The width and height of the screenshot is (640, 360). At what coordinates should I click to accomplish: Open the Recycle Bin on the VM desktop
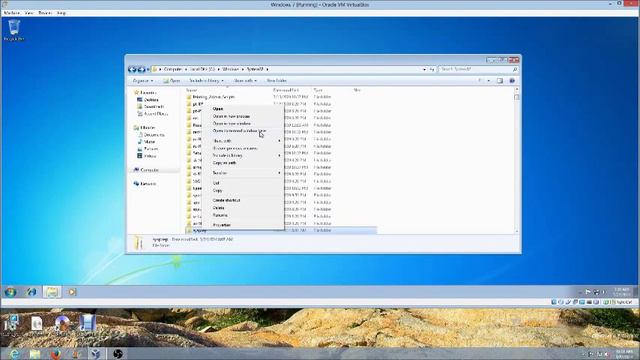point(14,29)
